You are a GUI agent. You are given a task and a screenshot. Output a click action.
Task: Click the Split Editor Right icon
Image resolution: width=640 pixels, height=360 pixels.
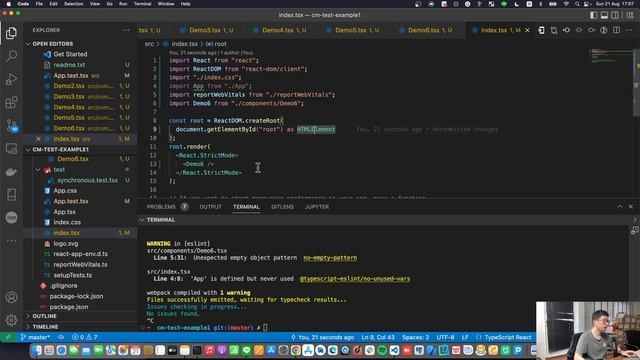pos(616,30)
